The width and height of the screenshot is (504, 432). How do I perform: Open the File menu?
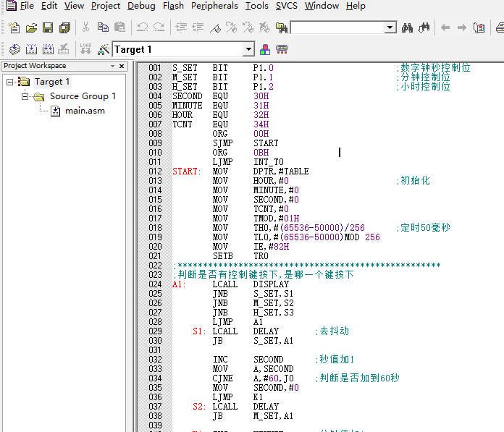point(27,6)
